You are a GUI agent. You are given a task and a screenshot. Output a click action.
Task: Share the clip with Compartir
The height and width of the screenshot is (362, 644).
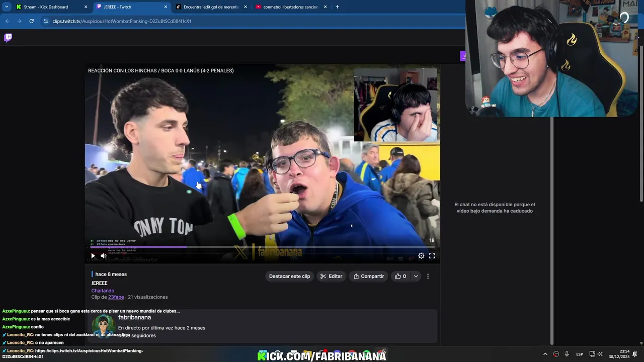[369, 276]
